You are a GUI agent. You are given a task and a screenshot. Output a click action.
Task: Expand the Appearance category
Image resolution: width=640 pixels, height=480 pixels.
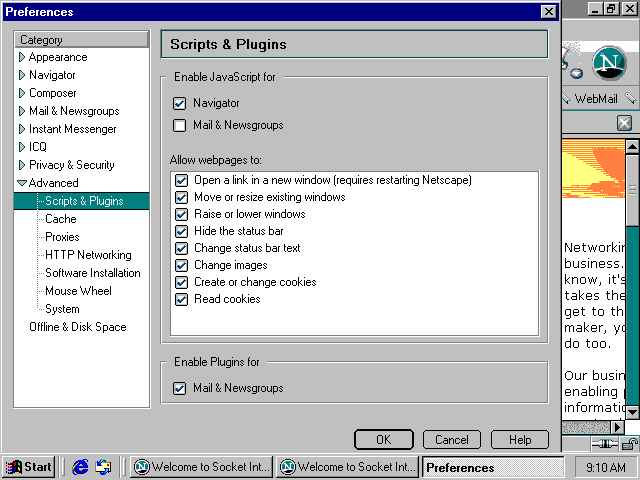tap(22, 57)
